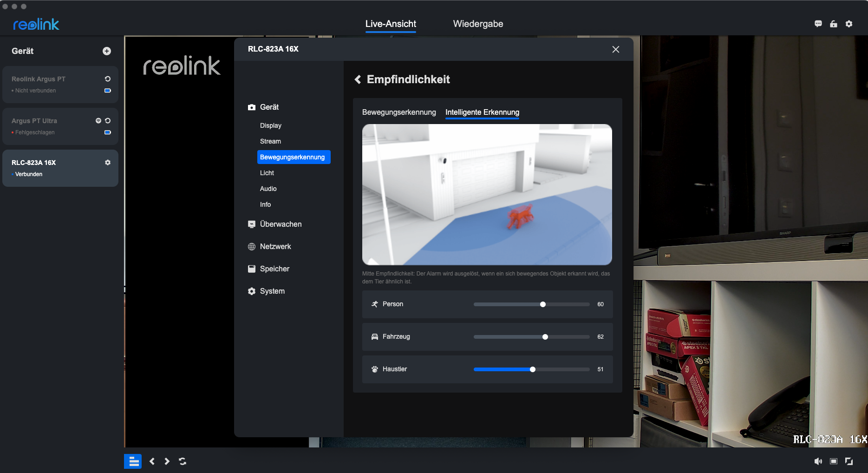The height and width of the screenshot is (473, 868).
Task: Mute the speaker volume icon
Action: tap(818, 461)
